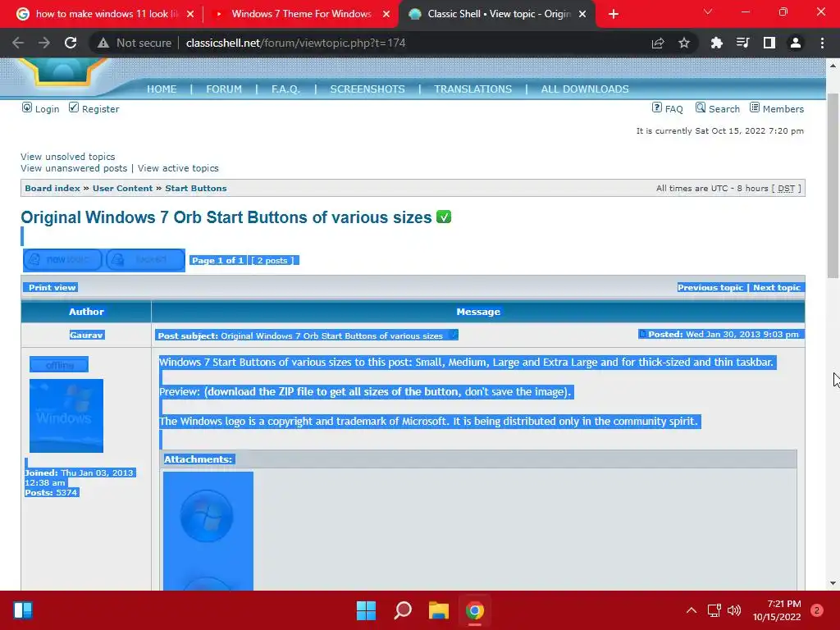The image size is (840, 630).
Task: Reload the current page
Action: coord(71,43)
